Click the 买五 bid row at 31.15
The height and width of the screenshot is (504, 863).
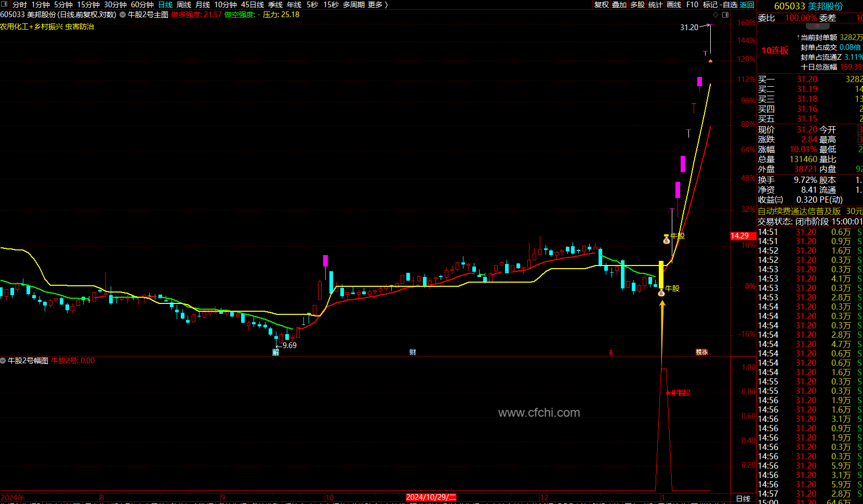pyautogui.click(x=810, y=118)
